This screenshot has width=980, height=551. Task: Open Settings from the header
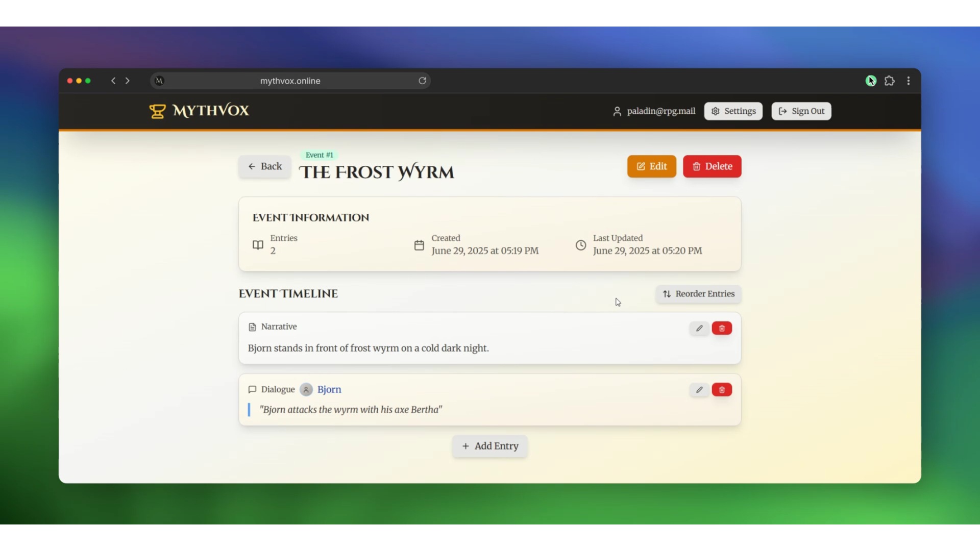(733, 111)
